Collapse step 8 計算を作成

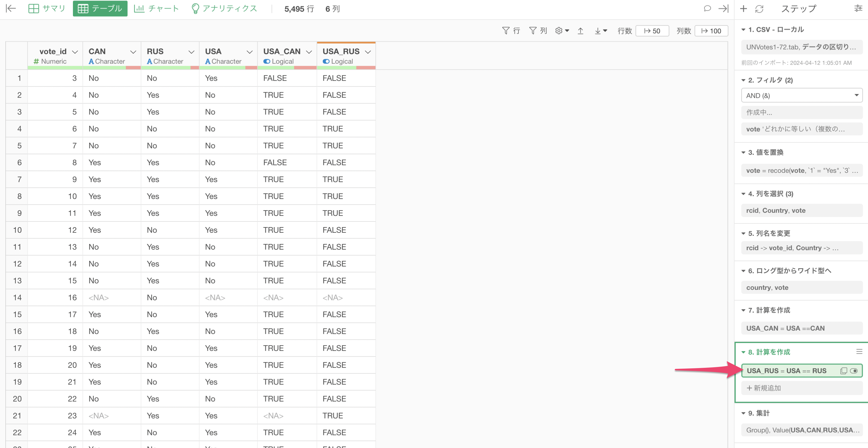click(743, 352)
